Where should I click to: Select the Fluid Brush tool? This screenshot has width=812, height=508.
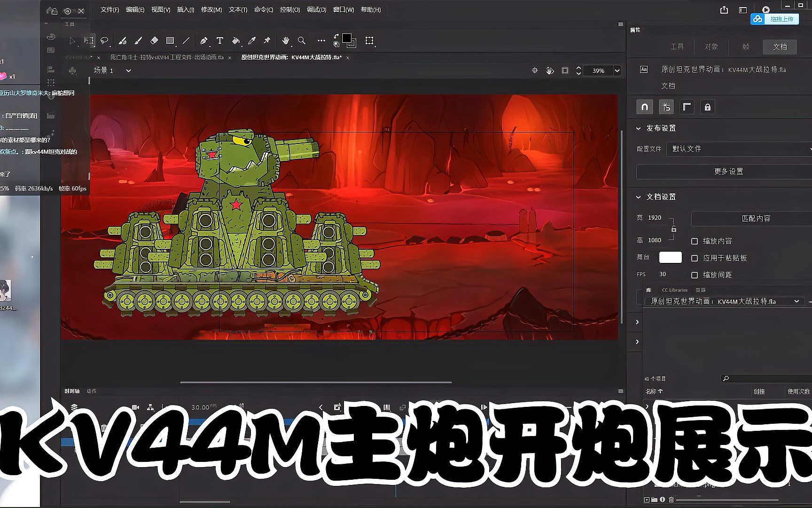pyautogui.click(x=122, y=40)
